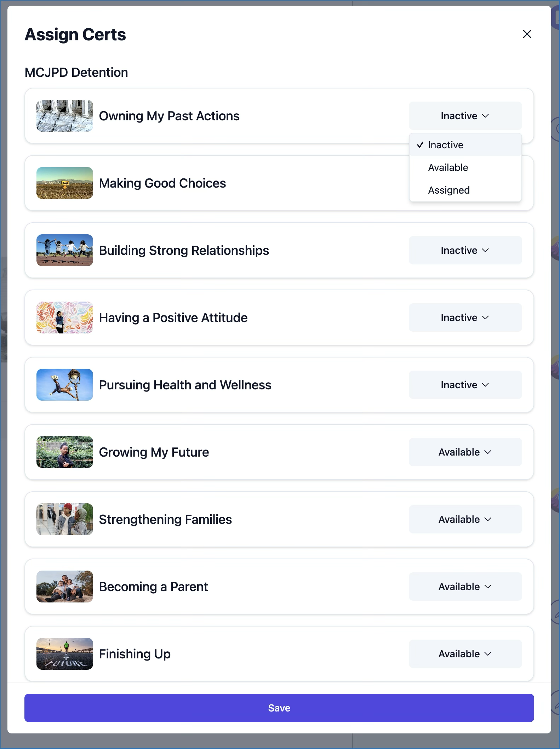Image resolution: width=560 pixels, height=749 pixels.
Task: Choose Available in the open status menu
Action: pos(448,167)
